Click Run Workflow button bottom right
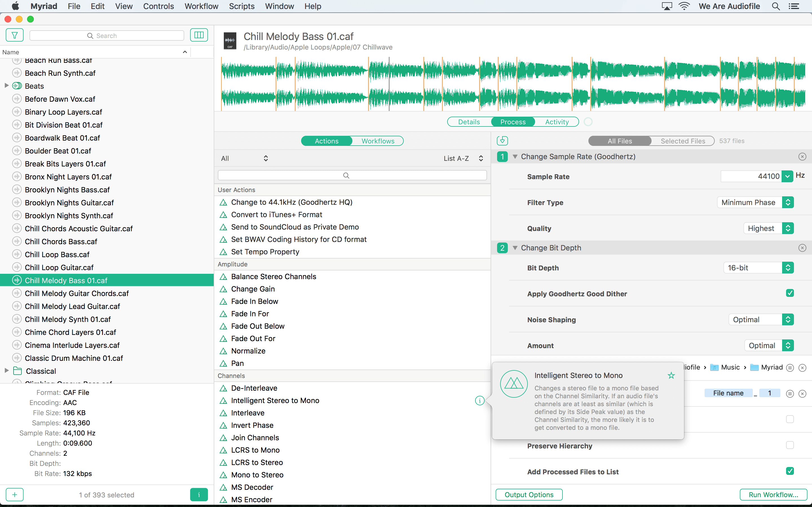Screen dimensions: 812x507 (773, 495)
